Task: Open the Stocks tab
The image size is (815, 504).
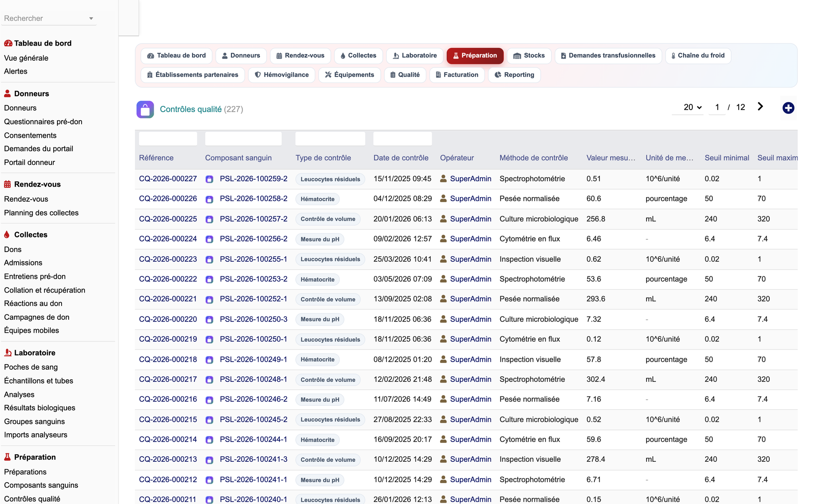Action: (x=529, y=55)
